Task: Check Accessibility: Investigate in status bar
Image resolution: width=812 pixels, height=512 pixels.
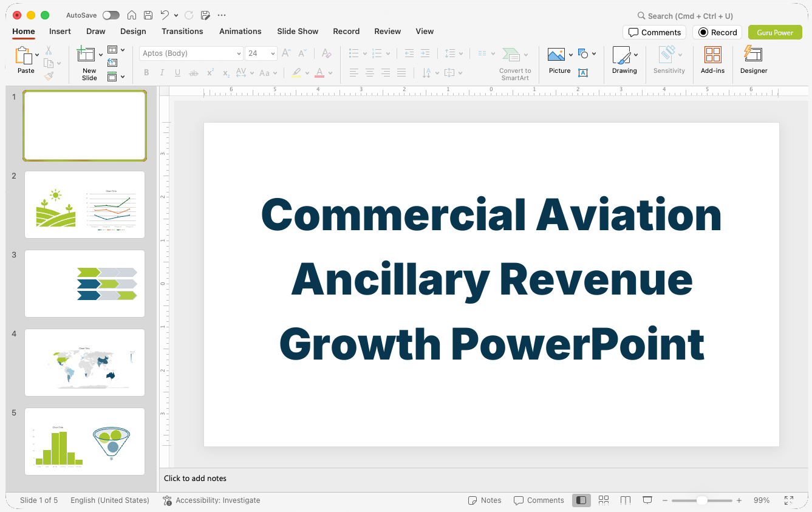Action: pos(211,500)
